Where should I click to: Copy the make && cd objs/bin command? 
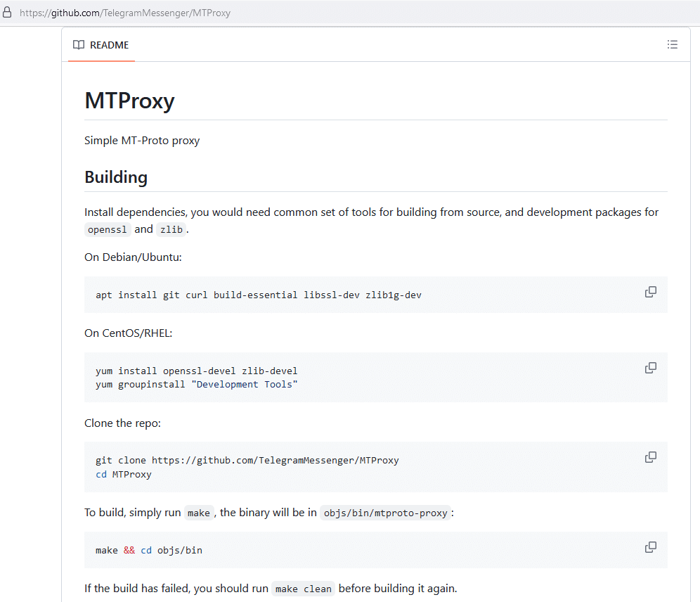tap(650, 547)
